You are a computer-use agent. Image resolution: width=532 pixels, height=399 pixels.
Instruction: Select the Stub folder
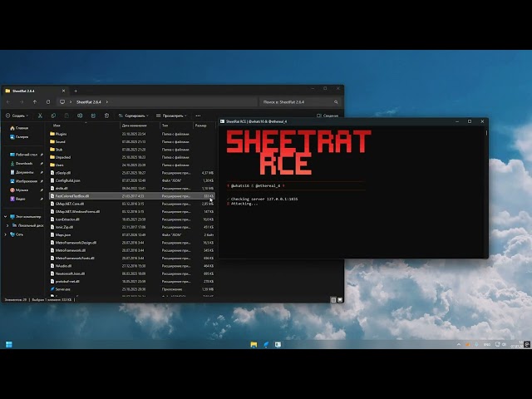132,150
